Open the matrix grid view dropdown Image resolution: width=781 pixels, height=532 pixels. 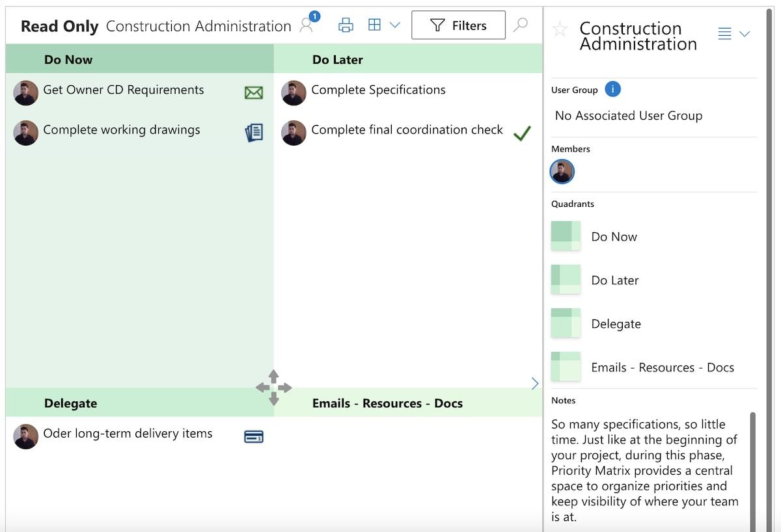pyautogui.click(x=384, y=25)
